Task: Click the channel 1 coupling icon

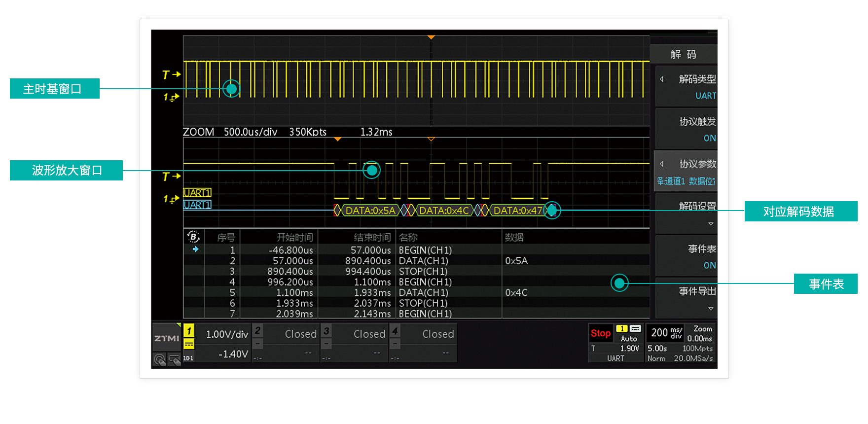Action: tap(189, 344)
